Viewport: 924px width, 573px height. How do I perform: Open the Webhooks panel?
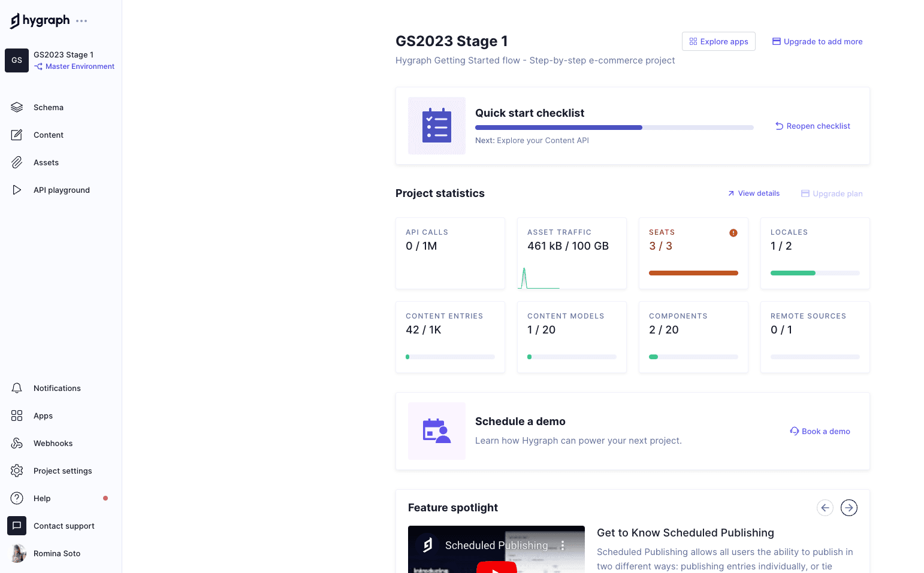click(53, 443)
